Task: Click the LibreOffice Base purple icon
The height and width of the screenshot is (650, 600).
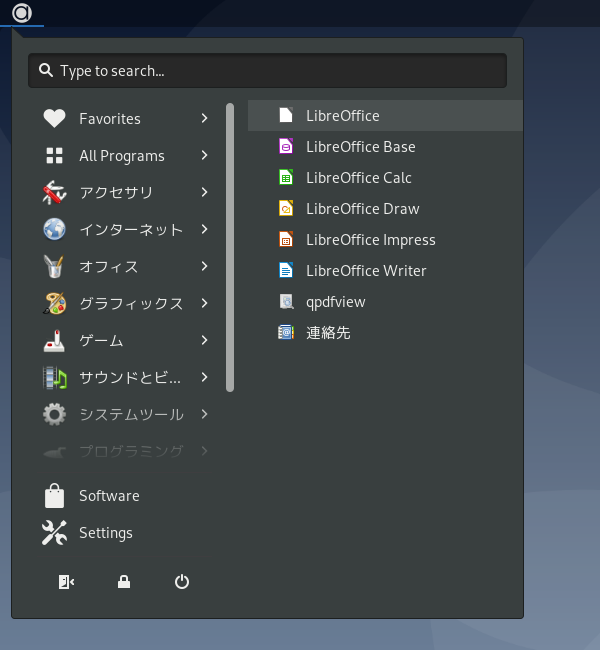Action: 286,146
